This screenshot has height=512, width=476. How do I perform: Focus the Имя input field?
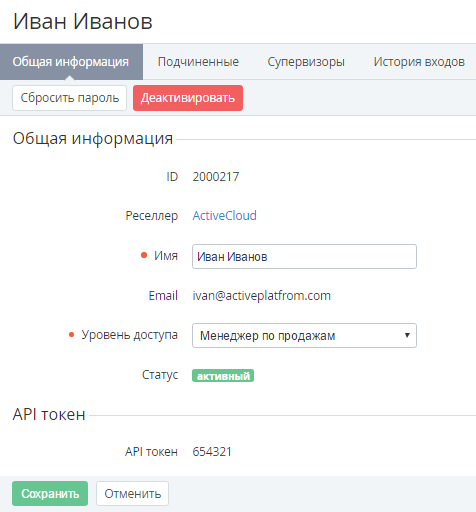click(304, 256)
